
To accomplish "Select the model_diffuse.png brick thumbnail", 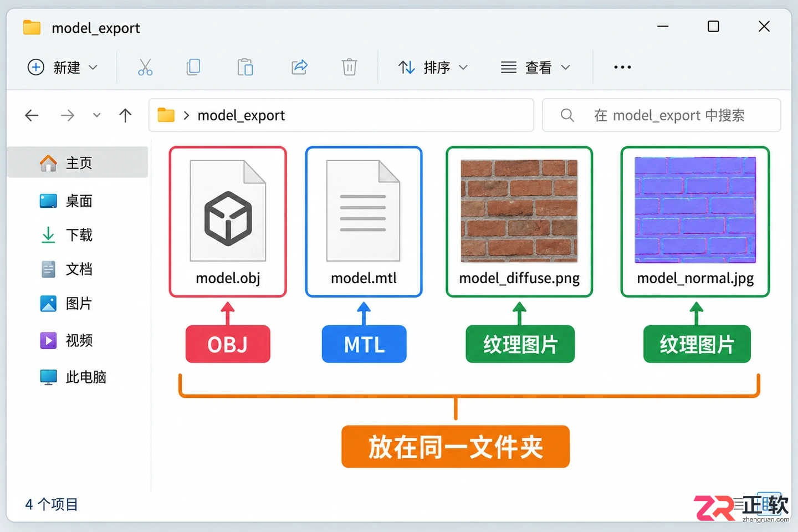I will [x=519, y=211].
